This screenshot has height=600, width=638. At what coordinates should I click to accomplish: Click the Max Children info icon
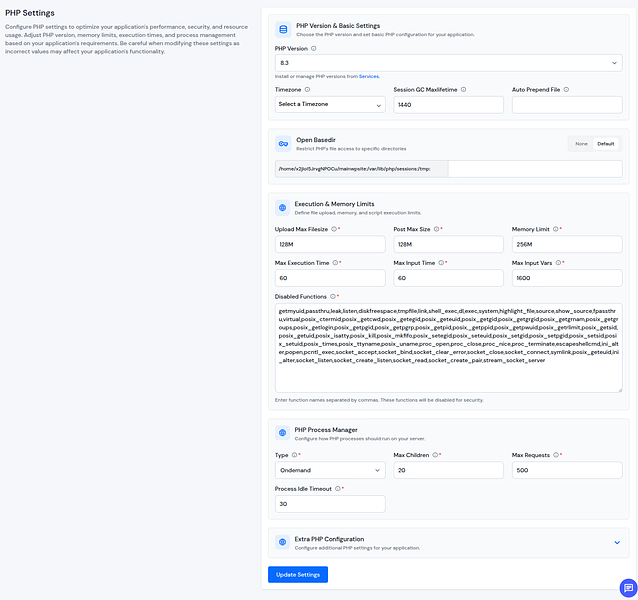pos(435,455)
